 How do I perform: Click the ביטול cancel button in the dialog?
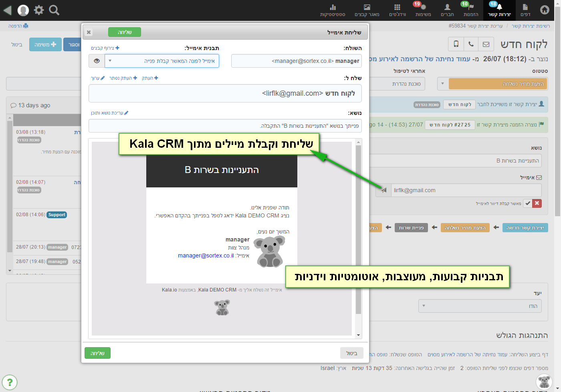coord(351,353)
